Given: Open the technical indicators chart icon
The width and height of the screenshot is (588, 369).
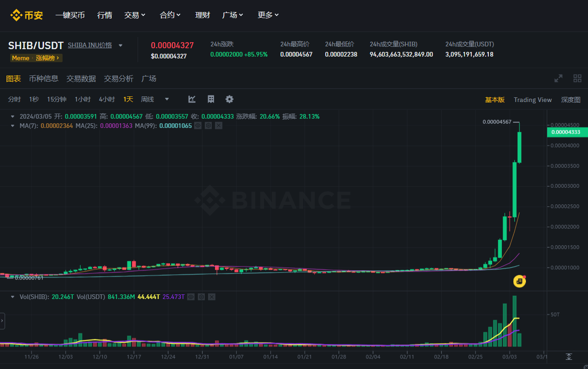Looking at the screenshot, I should point(192,99).
